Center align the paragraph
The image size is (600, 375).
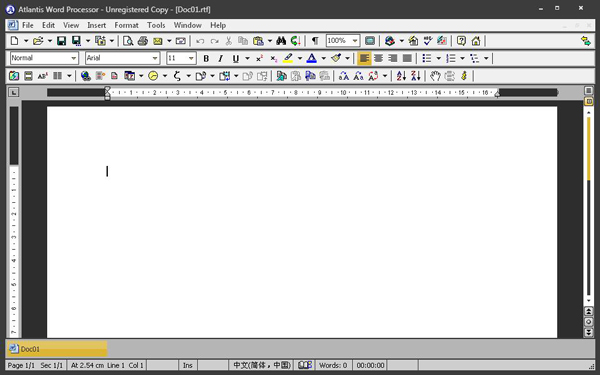pos(378,58)
